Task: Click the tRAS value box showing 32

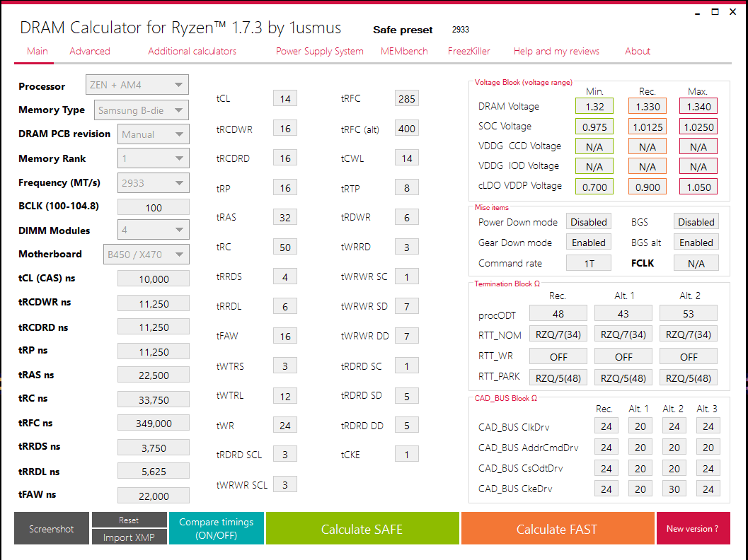Action: [x=285, y=217]
